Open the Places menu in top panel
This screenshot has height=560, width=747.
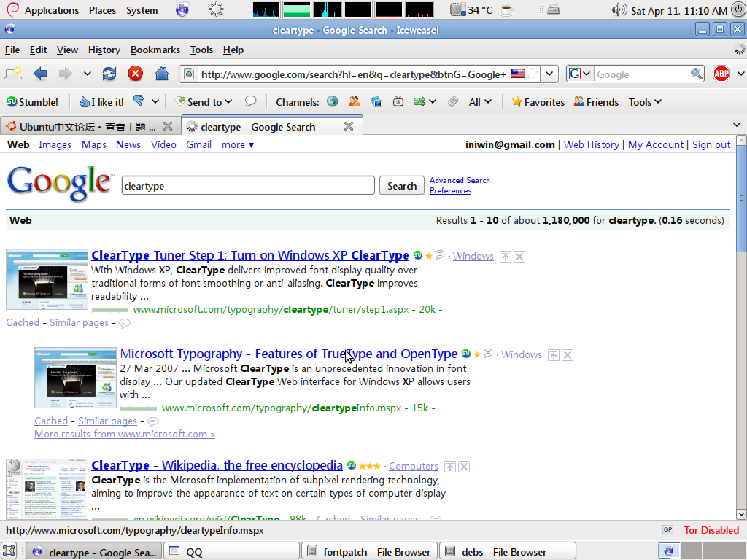[102, 10]
